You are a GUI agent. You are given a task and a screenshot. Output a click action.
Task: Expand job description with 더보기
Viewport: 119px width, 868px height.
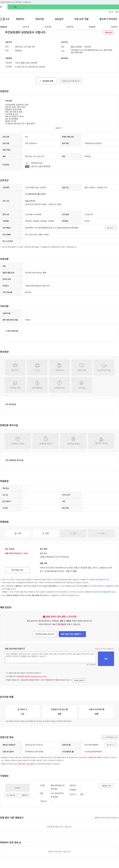click(x=59, y=128)
